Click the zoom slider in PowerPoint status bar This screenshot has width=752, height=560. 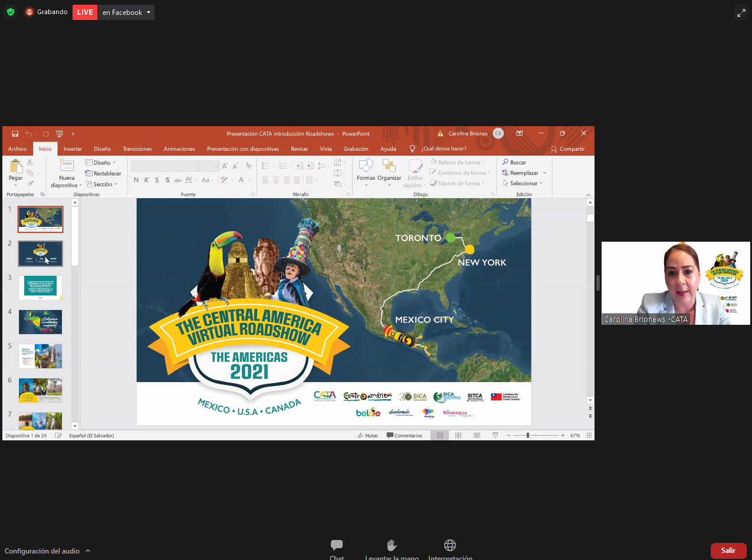coord(536,436)
